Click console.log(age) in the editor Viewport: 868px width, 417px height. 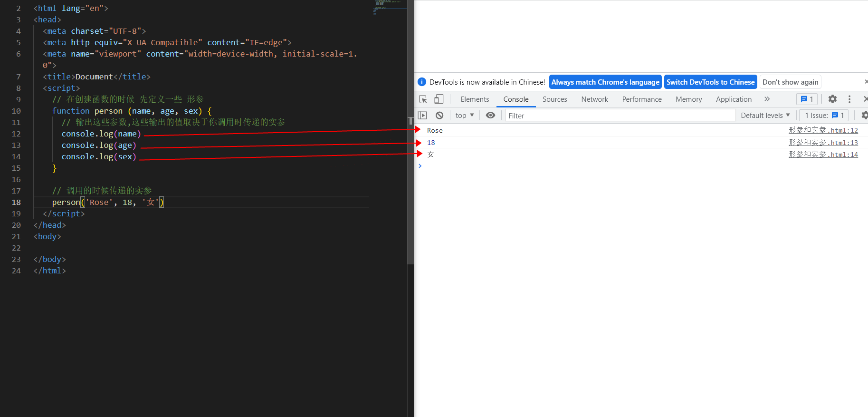click(99, 145)
